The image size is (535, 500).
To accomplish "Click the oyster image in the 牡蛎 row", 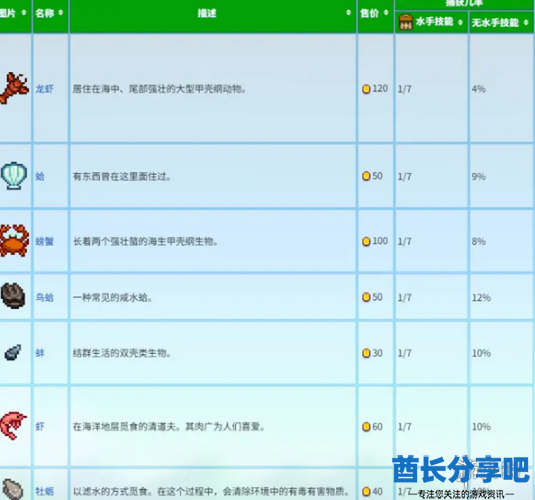I will [13, 489].
